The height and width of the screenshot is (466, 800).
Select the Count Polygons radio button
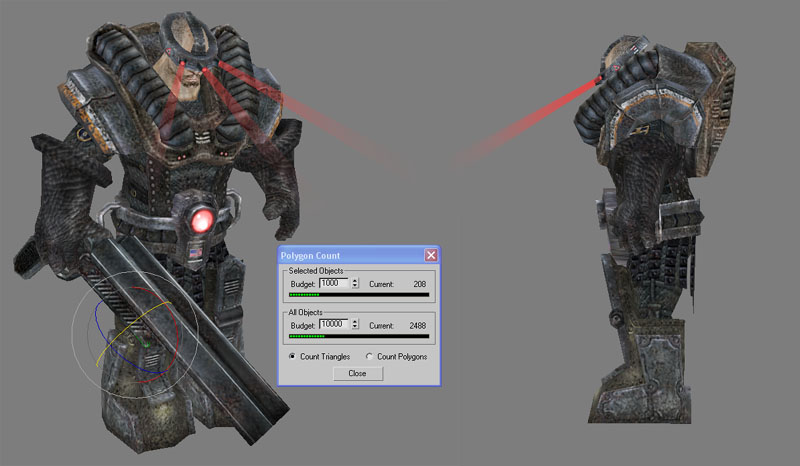[369, 356]
